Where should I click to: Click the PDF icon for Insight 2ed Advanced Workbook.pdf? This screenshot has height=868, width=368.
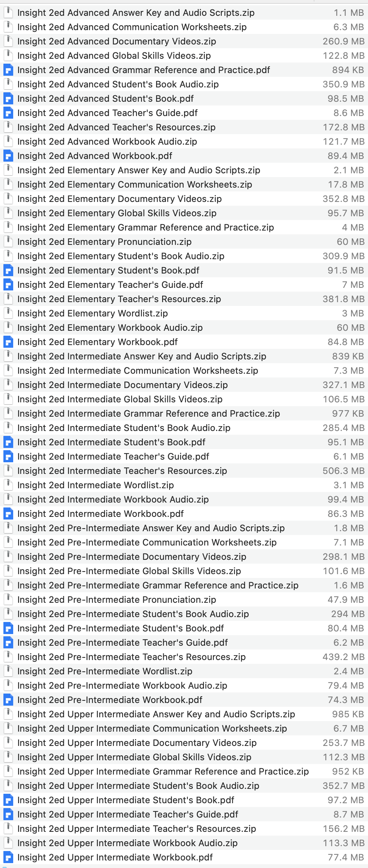coord(8,156)
